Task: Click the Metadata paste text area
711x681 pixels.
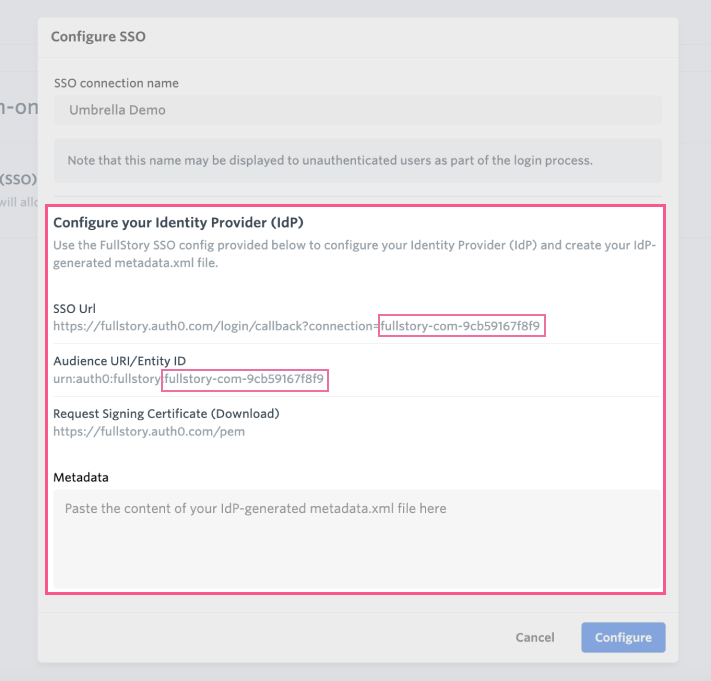Action: point(357,538)
